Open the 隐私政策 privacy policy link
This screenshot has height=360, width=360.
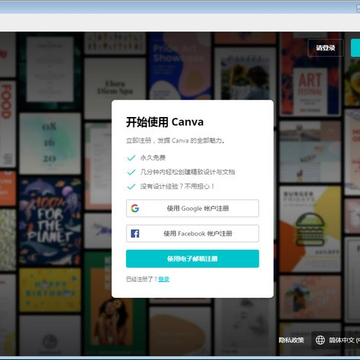[291, 340]
